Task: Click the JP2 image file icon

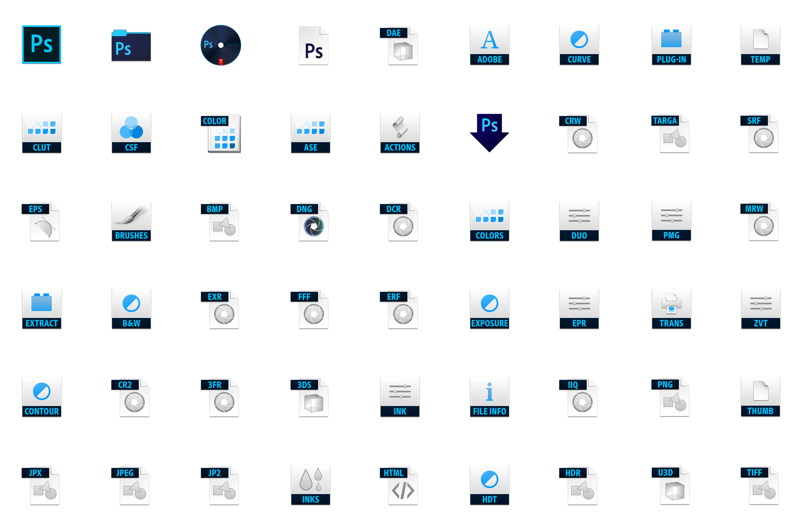Action: coord(220,485)
